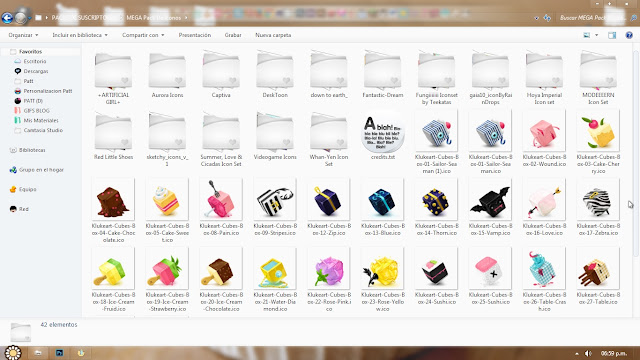Go back with the navigation arrow
Viewport: 640px width, 360px height.
[7, 18]
